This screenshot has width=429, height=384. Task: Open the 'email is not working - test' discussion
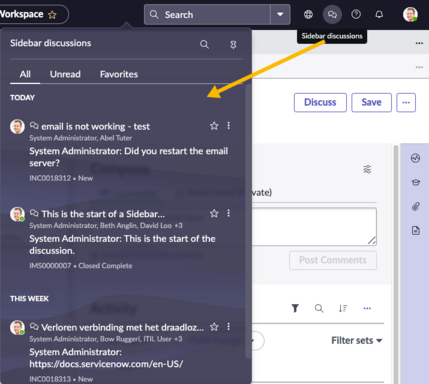click(x=95, y=127)
